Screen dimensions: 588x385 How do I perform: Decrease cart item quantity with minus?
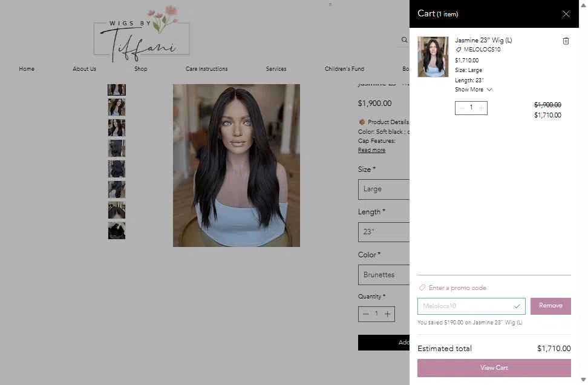[462, 108]
